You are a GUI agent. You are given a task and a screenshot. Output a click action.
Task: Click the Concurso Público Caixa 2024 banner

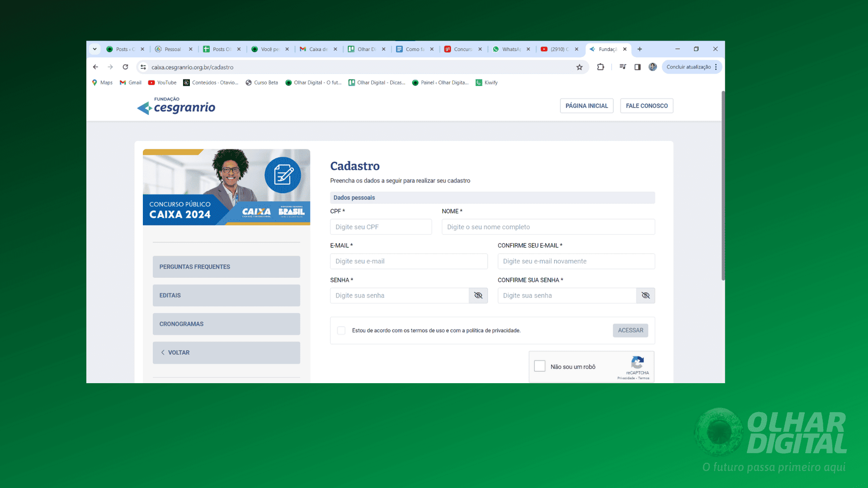(x=226, y=187)
